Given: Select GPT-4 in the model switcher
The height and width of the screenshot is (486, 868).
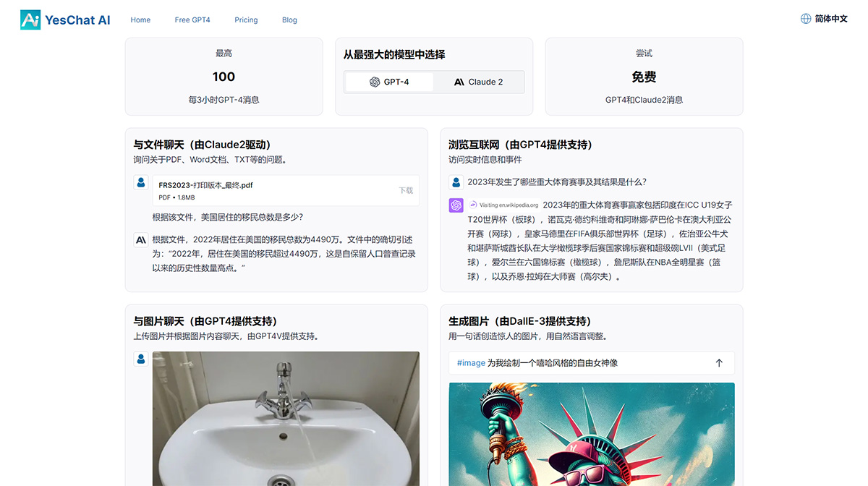Looking at the screenshot, I should point(388,82).
